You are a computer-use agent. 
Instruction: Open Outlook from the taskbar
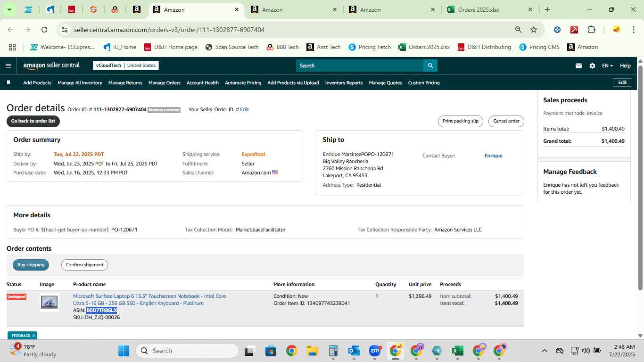354,351
